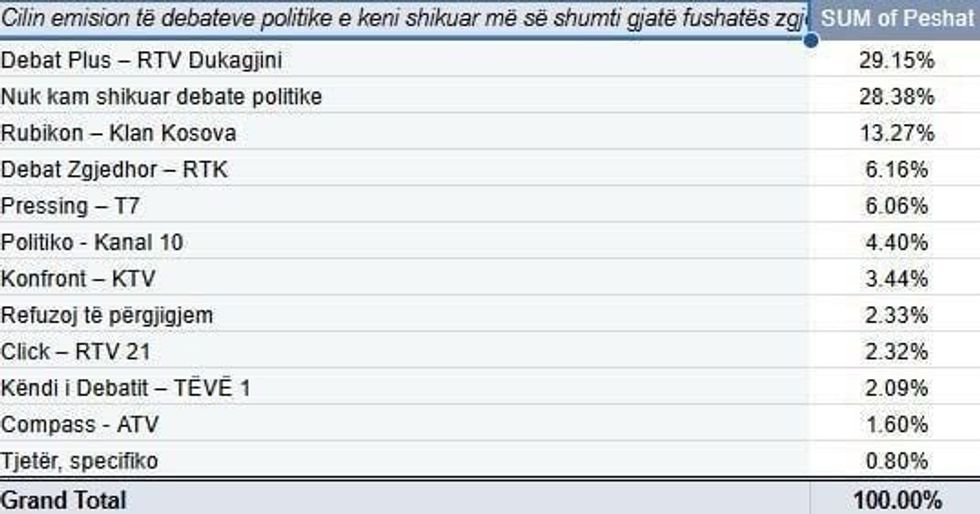Select the survey question header cell

[x=403, y=18]
